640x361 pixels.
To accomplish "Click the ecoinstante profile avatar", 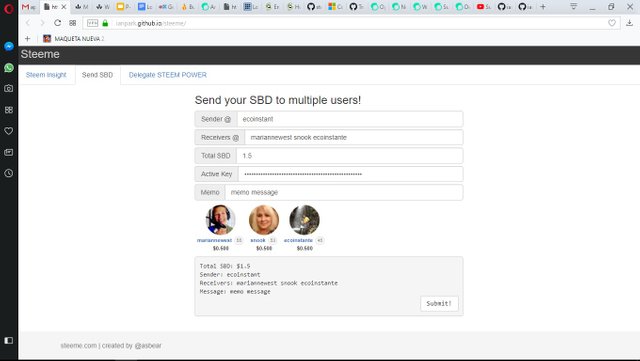I will [x=304, y=220].
